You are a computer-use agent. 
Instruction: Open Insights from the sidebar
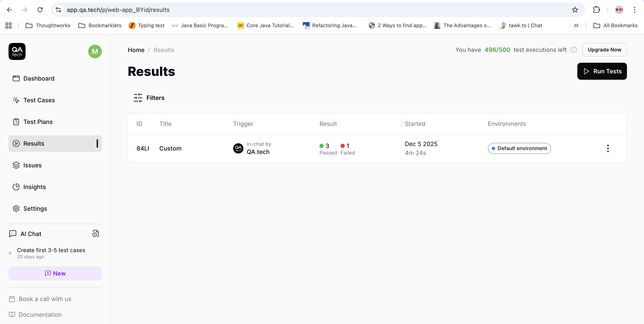coord(34,187)
